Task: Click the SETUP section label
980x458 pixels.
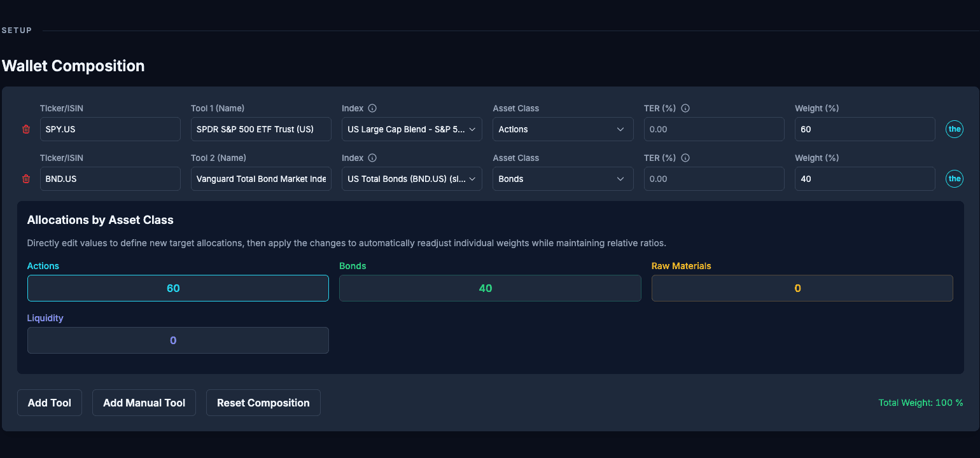Action: [17, 31]
